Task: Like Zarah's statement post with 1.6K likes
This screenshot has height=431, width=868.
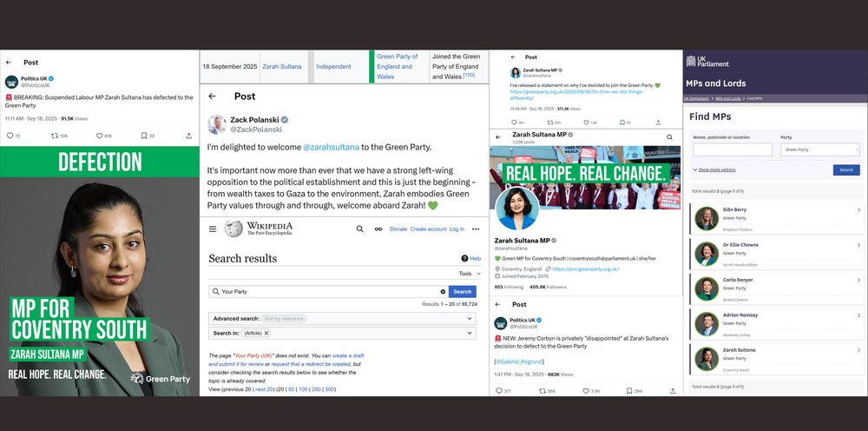Action: point(586,123)
